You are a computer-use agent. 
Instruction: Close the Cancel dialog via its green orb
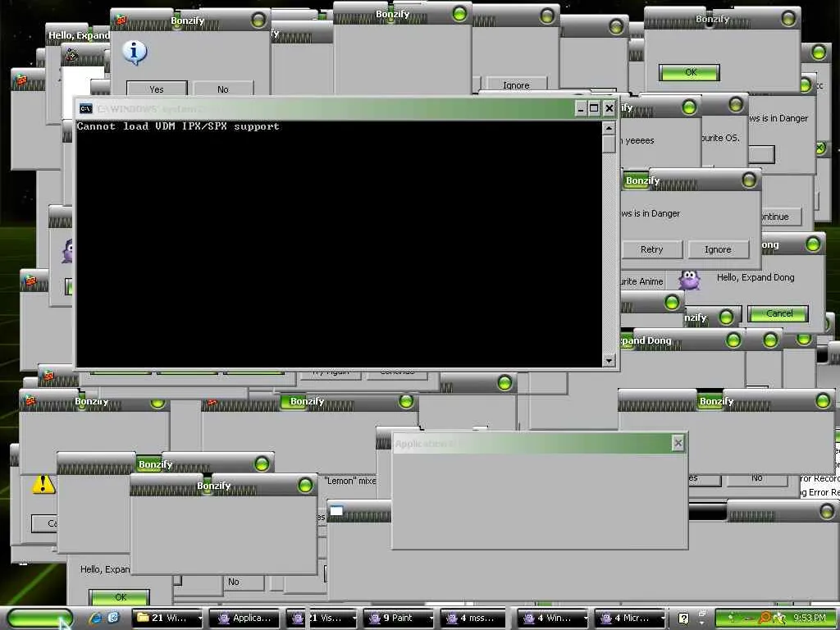pyautogui.click(x=813, y=244)
